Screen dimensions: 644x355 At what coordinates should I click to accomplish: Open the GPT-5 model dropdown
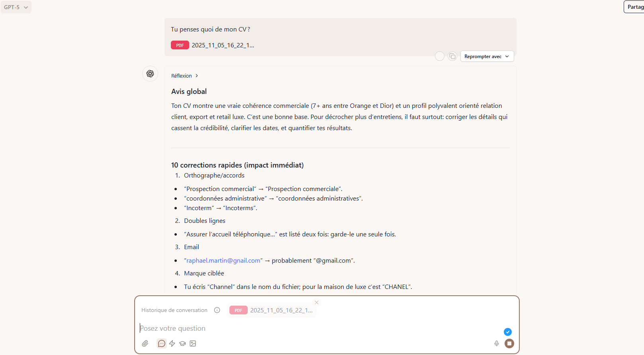16,7
